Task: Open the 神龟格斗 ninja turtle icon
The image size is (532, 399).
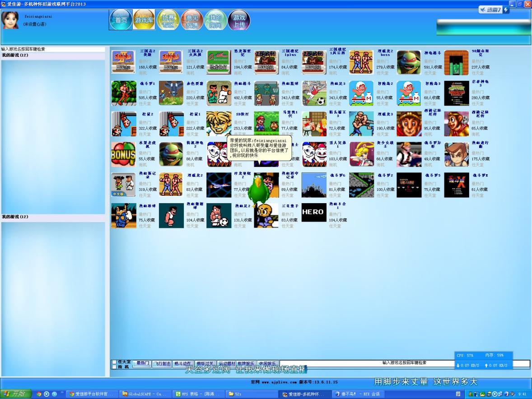Action: click(x=409, y=62)
